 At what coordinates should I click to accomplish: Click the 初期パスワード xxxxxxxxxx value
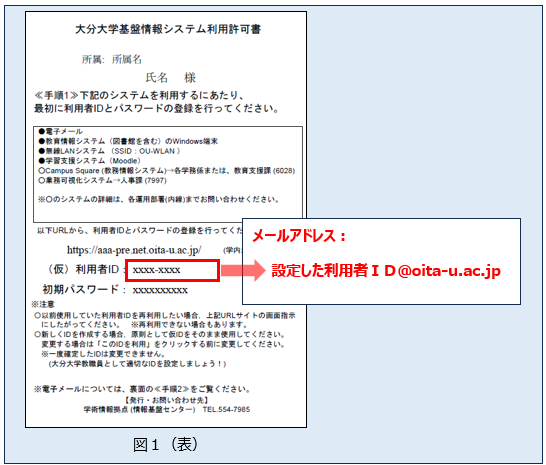(x=160, y=290)
